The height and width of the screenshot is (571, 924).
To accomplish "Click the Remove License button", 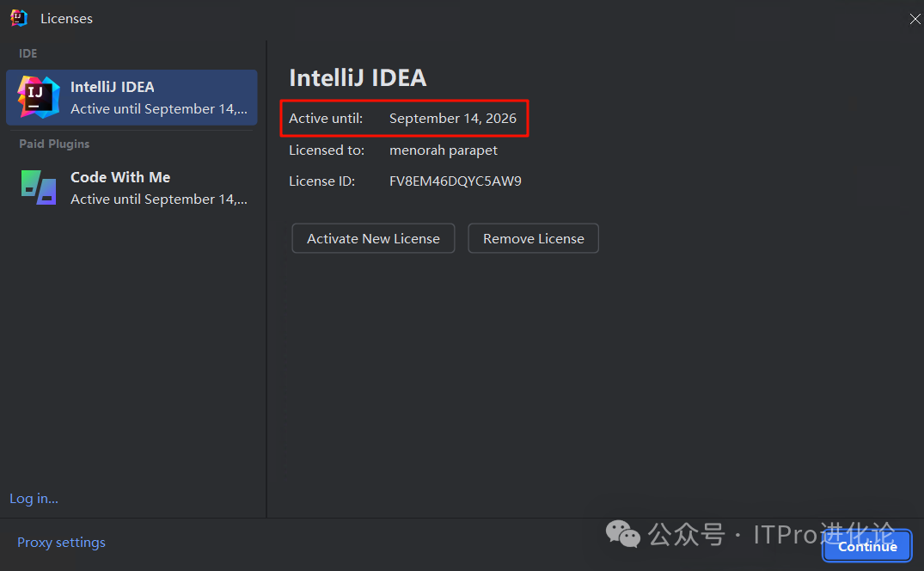I will [x=533, y=238].
